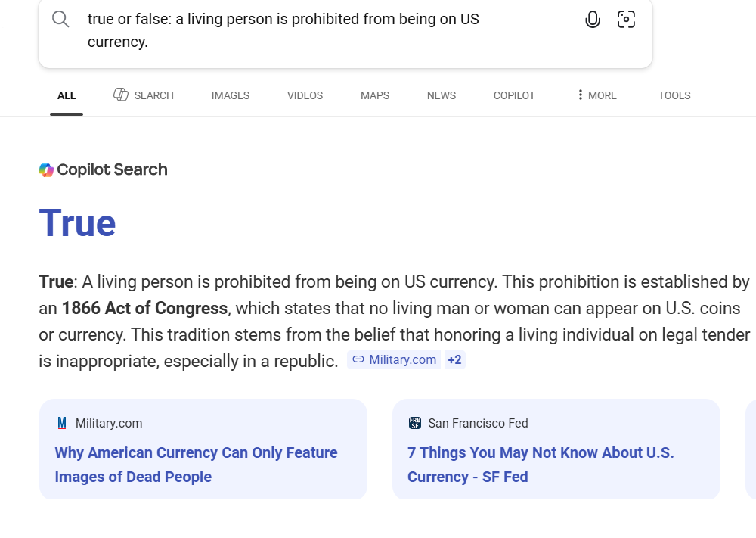Switch to the VIDEOS tab
This screenshot has height=538, width=756.
[x=305, y=95]
